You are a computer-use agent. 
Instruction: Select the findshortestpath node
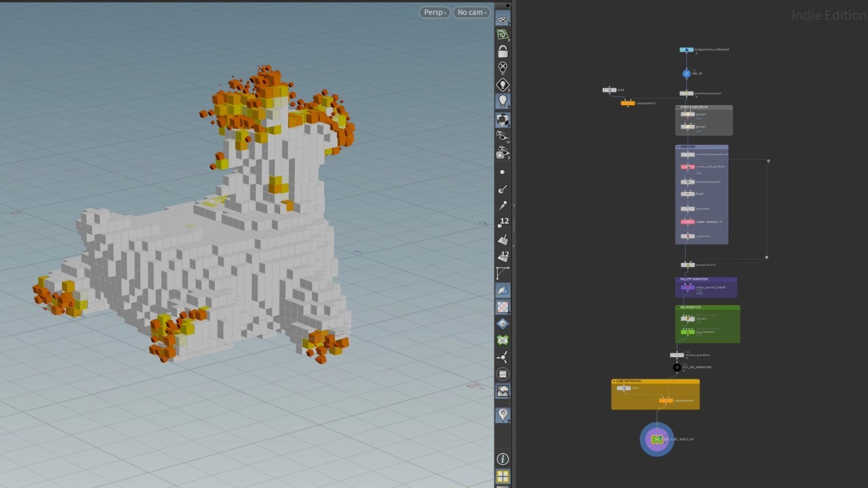tap(688, 182)
